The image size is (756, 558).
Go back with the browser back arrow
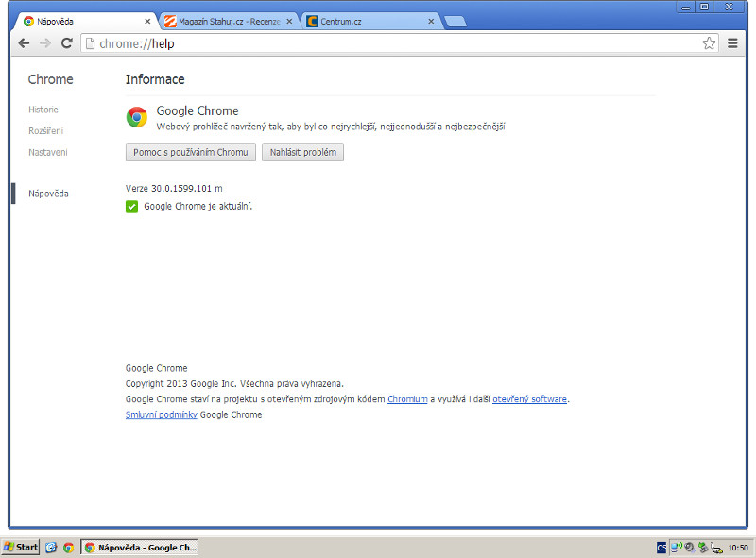click(x=24, y=43)
